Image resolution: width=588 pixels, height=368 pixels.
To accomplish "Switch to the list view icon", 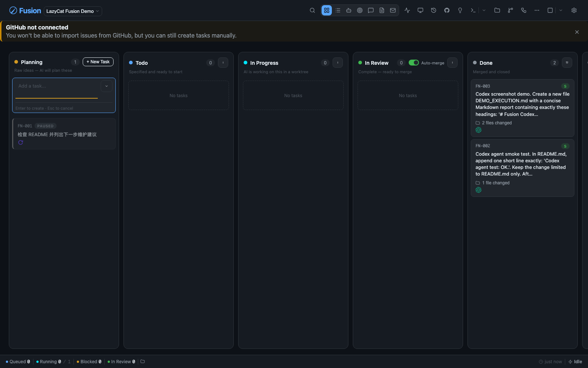I will coord(338,10).
